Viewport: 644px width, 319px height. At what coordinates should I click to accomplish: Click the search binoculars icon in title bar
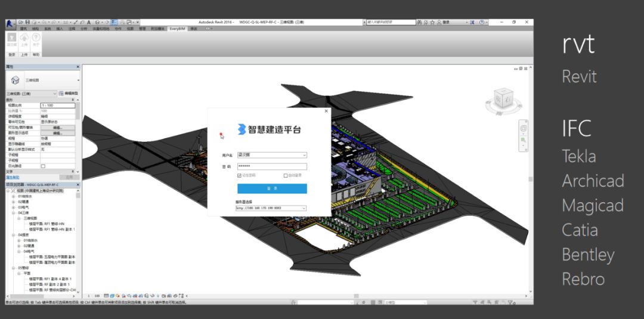[x=419, y=22]
